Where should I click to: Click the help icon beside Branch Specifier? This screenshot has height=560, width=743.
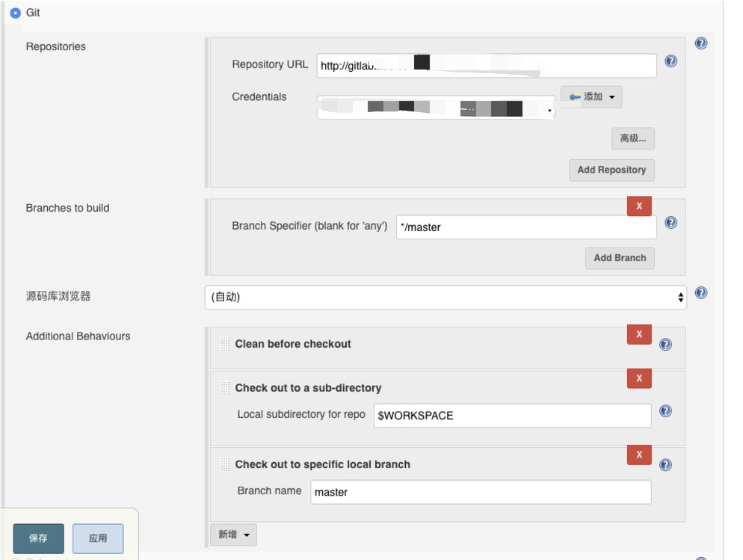click(670, 222)
